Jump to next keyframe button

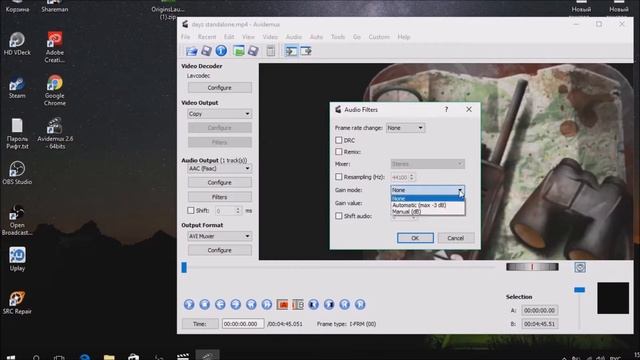267,304
